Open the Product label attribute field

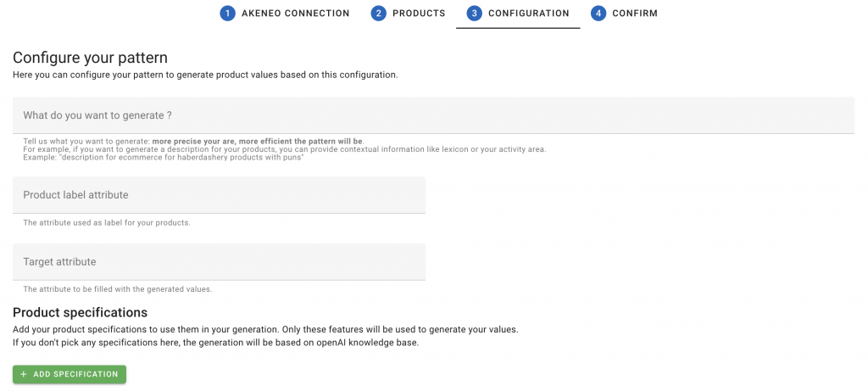(220, 195)
